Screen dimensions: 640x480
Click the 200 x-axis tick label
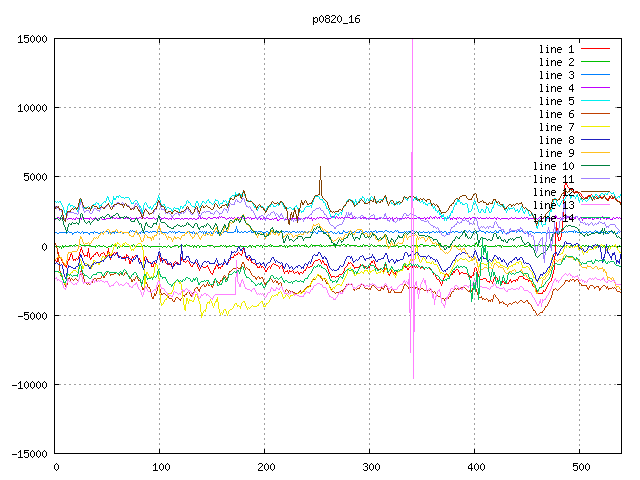pos(265,467)
